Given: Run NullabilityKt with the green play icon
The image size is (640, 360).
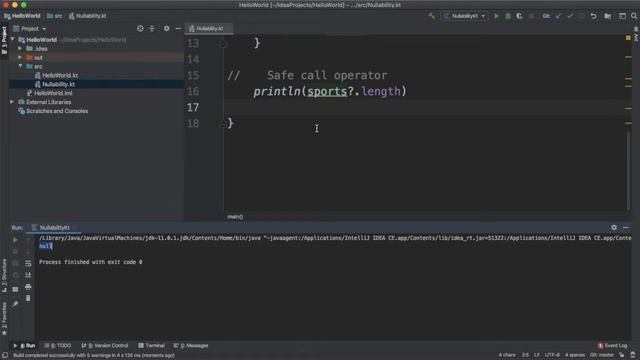Looking at the screenshot, I should tap(496, 16).
